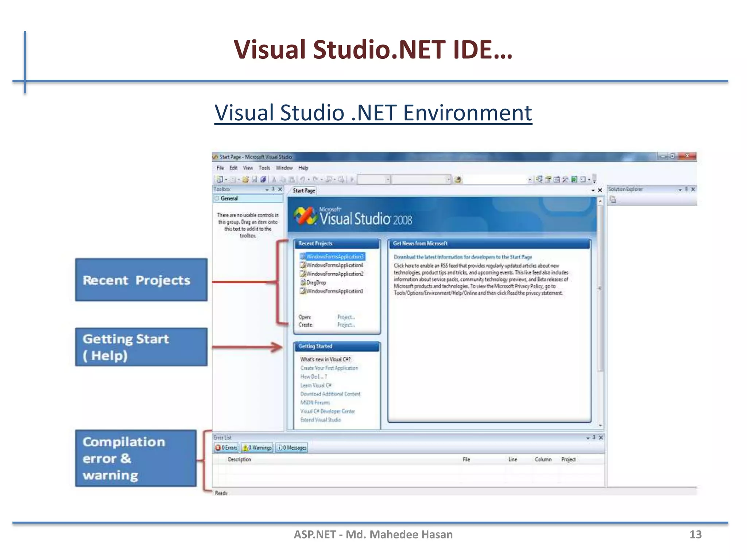Toggle the 0 Errors filter button
The height and width of the screenshot is (560, 747).
tap(226, 448)
